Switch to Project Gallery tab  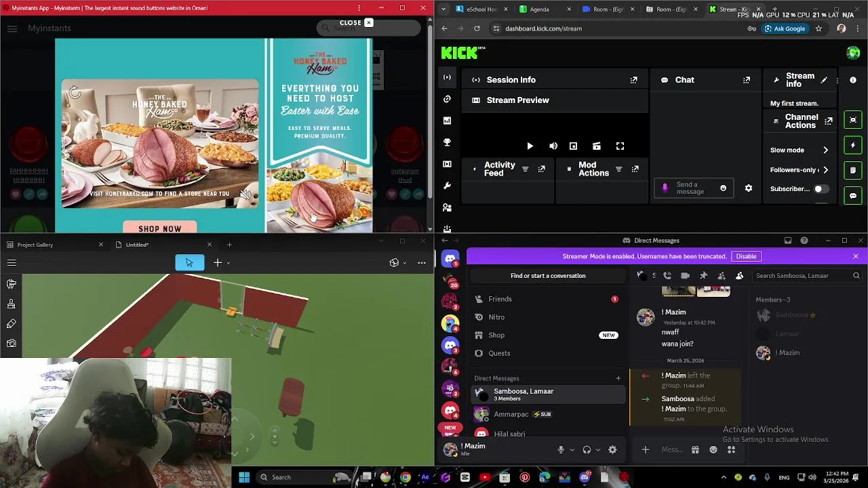pos(54,245)
